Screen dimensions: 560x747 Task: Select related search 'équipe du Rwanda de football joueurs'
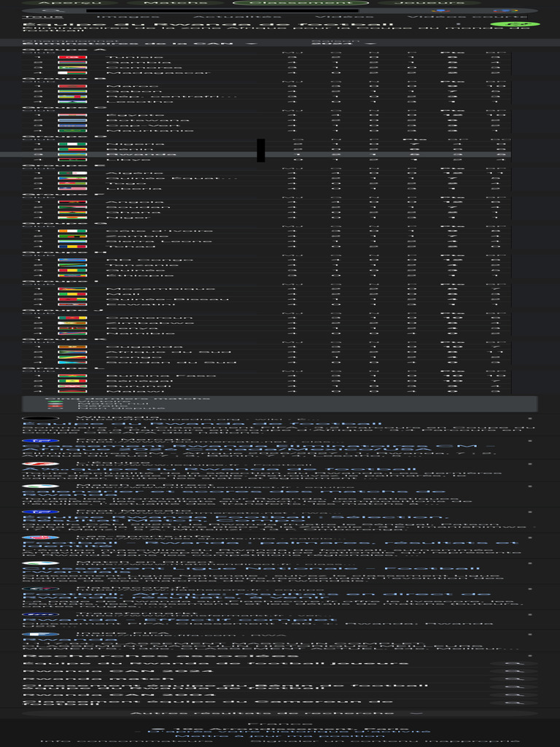pos(216,663)
